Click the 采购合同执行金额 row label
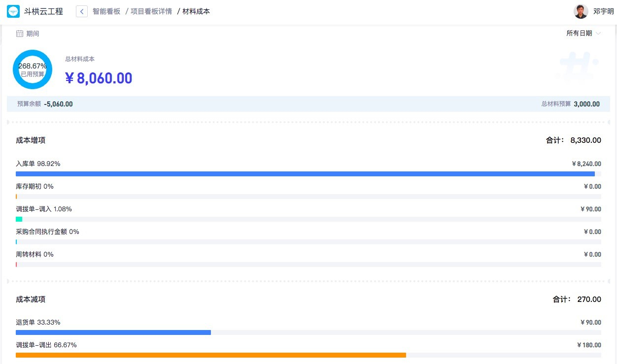Image resolution: width=617 pixels, height=364 pixels. coord(47,232)
